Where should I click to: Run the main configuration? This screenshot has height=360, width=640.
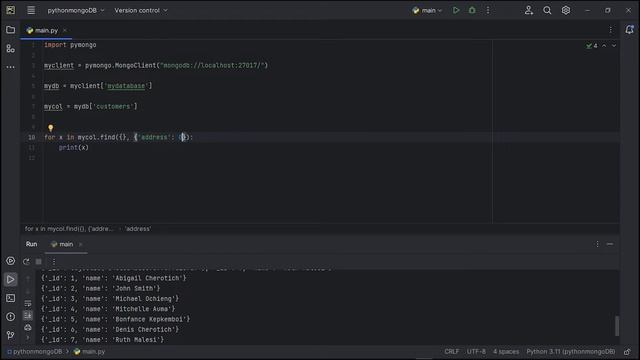coord(456,10)
